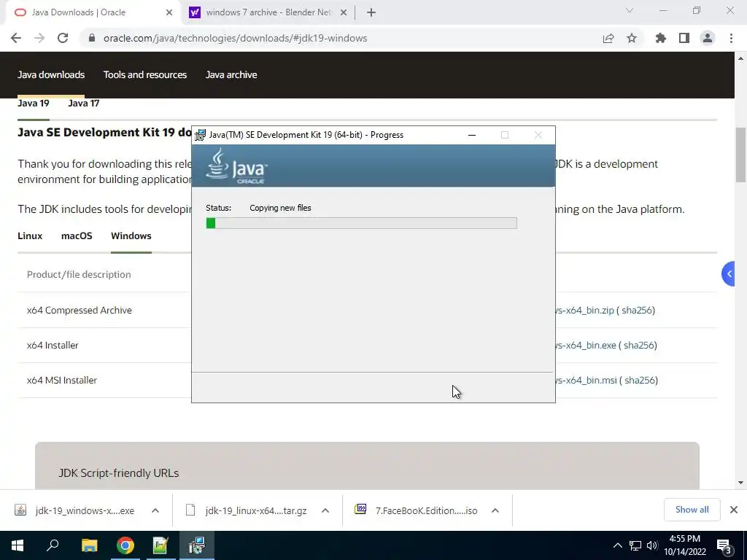Switch to windows 7 archive tab

pyautogui.click(x=268, y=13)
